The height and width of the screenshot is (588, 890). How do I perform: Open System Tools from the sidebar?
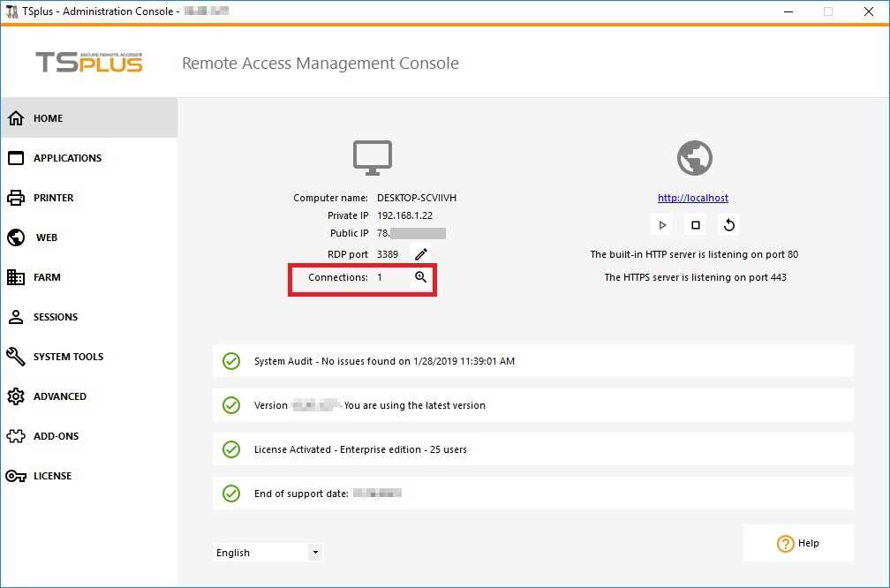point(68,357)
